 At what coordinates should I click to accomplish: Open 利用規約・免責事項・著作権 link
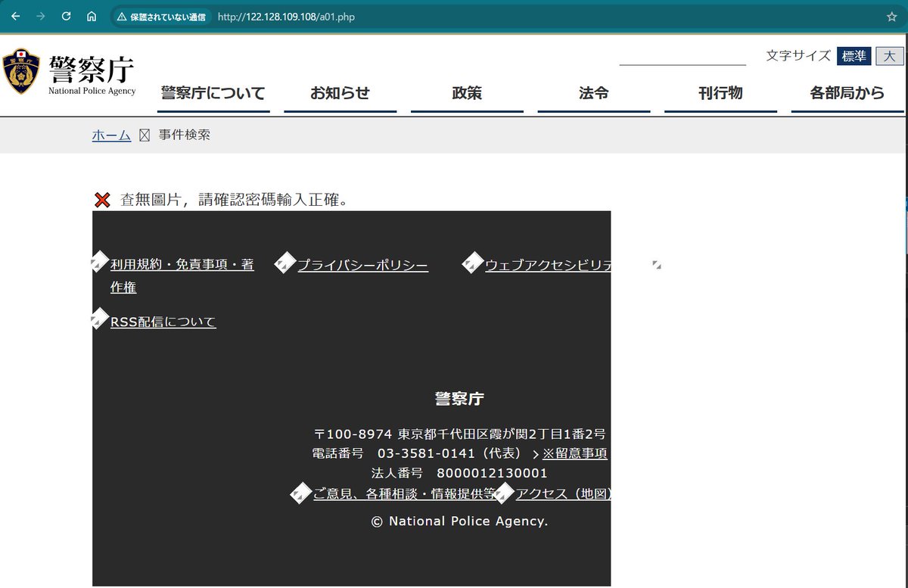[x=182, y=276]
